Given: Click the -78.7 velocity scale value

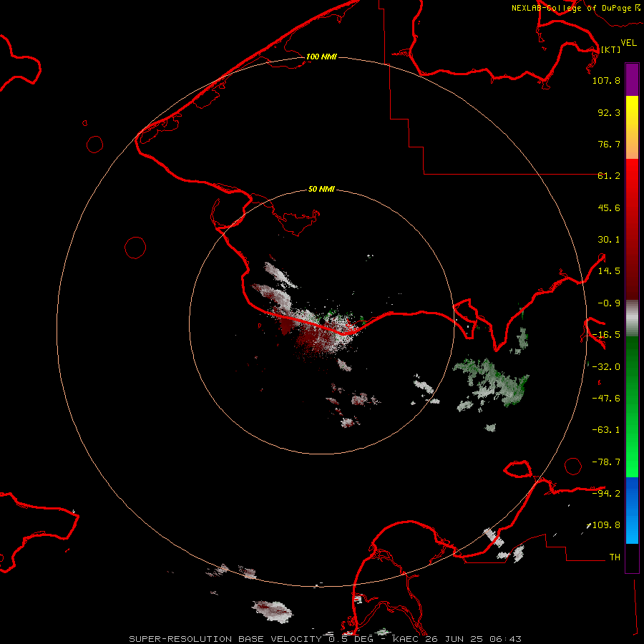Looking at the screenshot, I should (x=606, y=462).
